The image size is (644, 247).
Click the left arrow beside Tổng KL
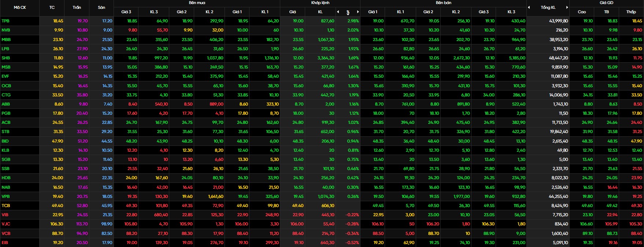529,7
